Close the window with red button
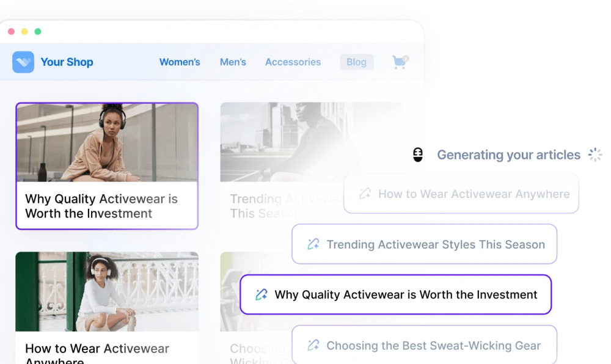The image size is (611, 364). (x=11, y=32)
